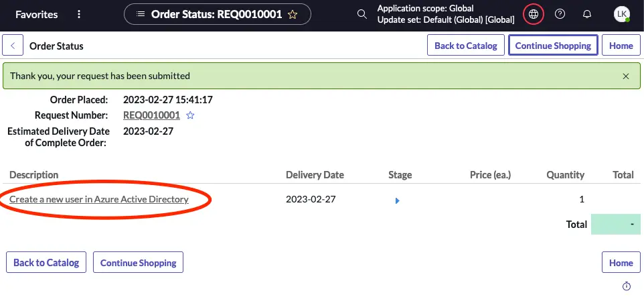Click the list icon in Order Status pill
The width and height of the screenshot is (644, 297).
pos(141,14)
